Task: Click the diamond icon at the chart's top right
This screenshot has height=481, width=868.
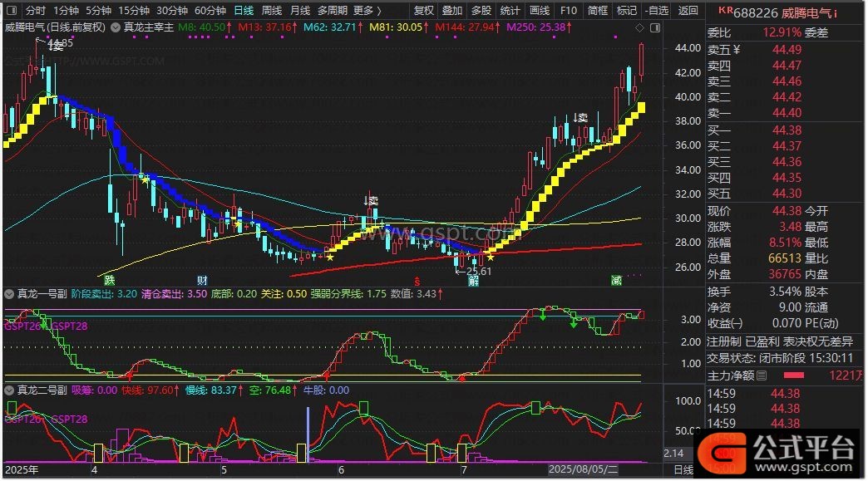Action: (x=639, y=27)
